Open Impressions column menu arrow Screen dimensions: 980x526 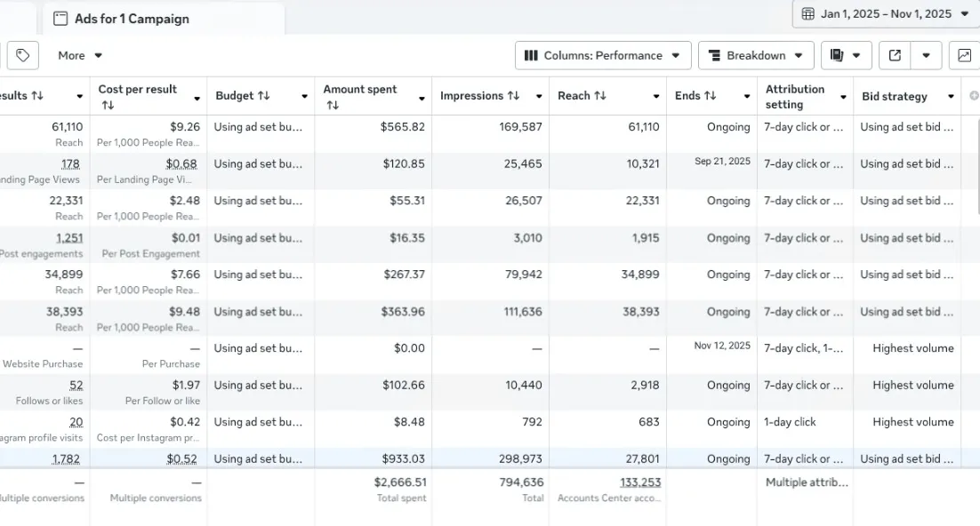tap(539, 96)
